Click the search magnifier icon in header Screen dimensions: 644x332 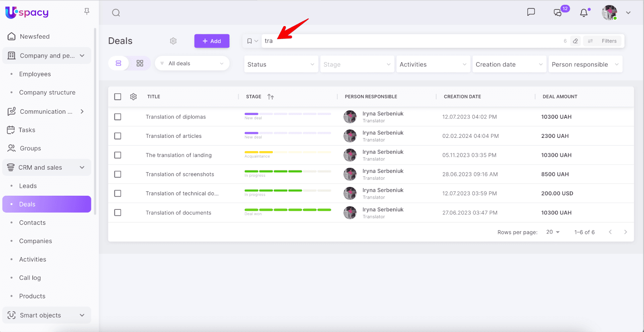click(116, 13)
